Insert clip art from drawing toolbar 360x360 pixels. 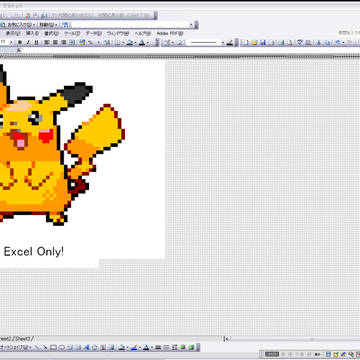coord(102,347)
